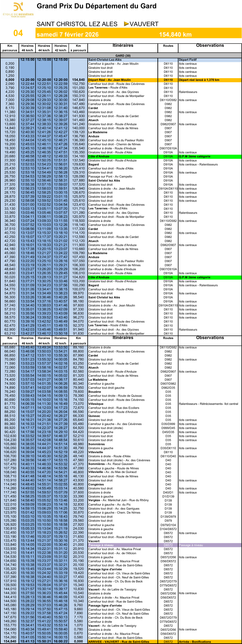Screen dimensions: 242x644
Task: Click the title Grand Prix Du Département du Gard
Action: (x=96, y=6)
